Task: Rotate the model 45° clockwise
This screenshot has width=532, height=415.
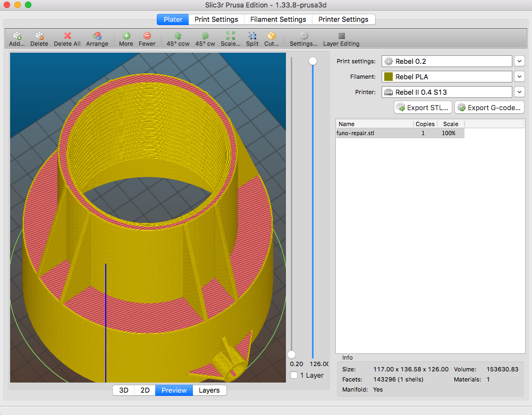Action: point(205,36)
